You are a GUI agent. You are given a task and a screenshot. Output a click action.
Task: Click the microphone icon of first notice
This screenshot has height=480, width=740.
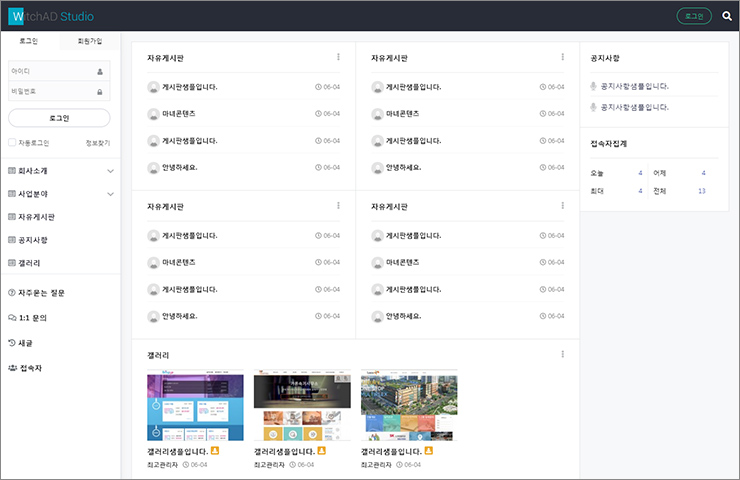click(593, 86)
